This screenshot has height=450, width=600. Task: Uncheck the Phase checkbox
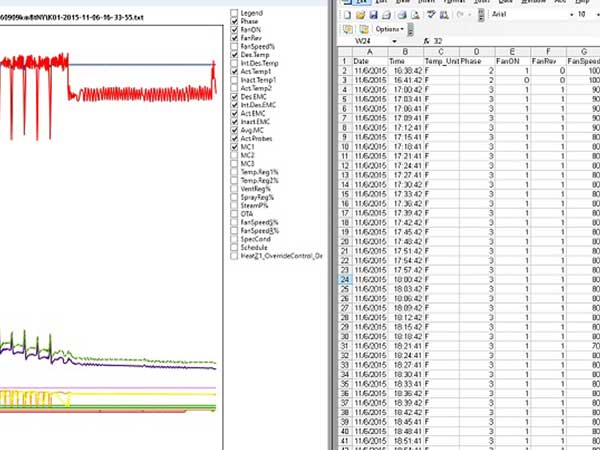(x=234, y=21)
